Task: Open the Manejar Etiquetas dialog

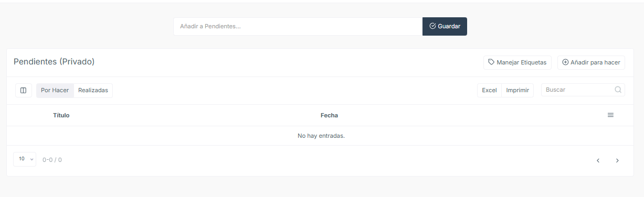Action: tap(518, 62)
